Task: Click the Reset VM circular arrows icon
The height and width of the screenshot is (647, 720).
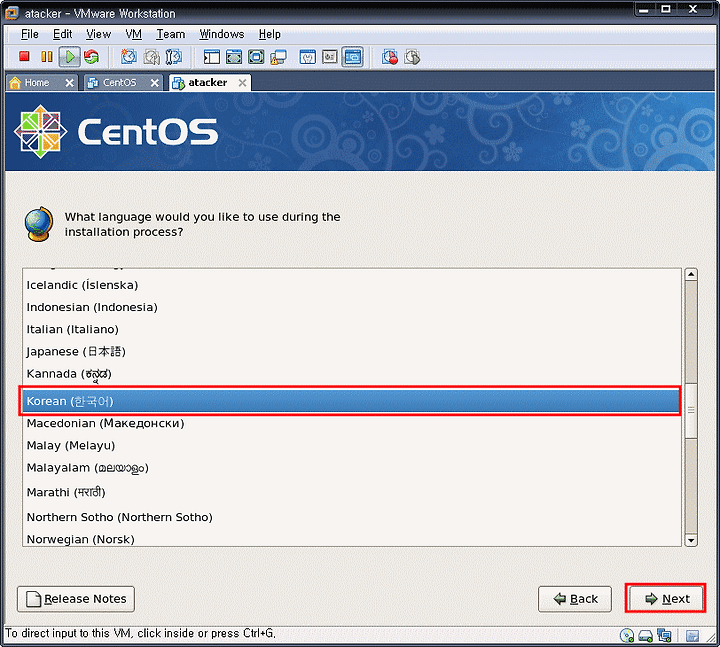Action: point(91,57)
